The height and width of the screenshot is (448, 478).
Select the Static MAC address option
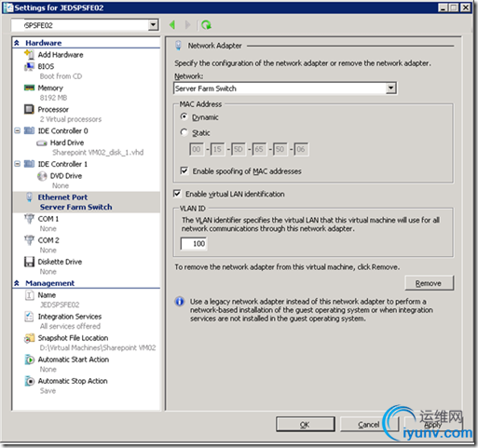tap(184, 132)
